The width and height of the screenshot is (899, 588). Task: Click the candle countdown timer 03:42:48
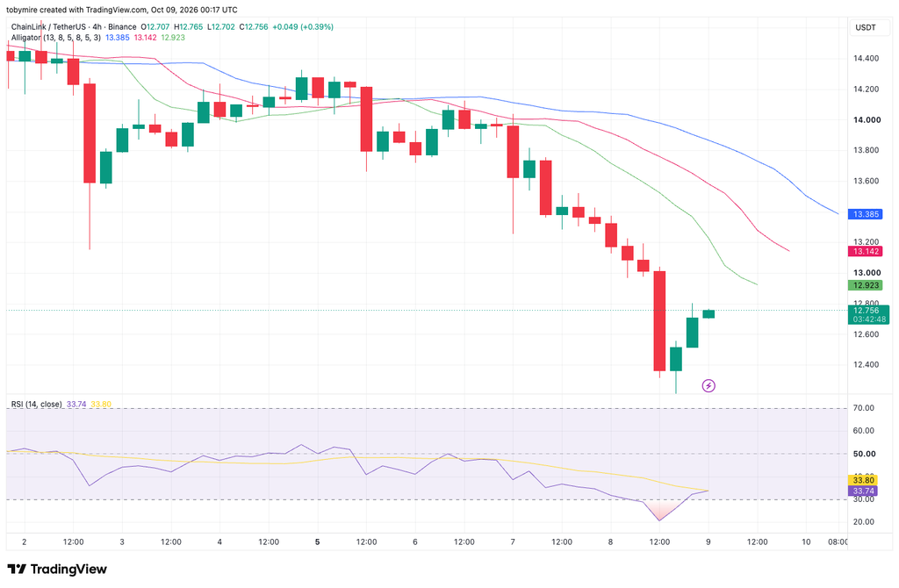[869, 319]
